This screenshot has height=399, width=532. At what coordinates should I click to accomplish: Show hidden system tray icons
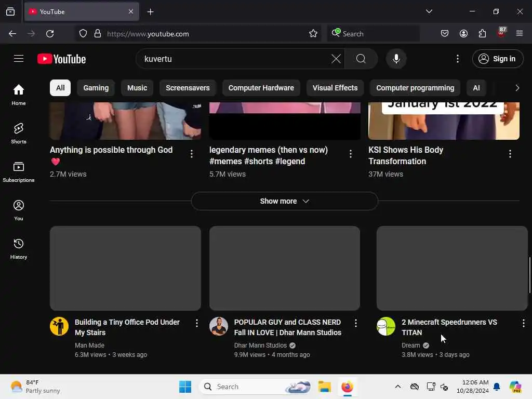point(397,387)
